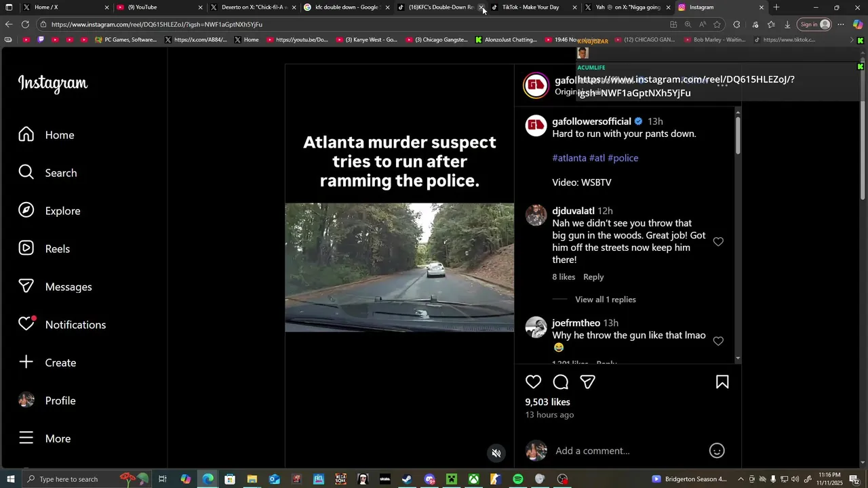868x488 pixels.
Task: Reply to djduvalatl's comment
Action: click(593, 277)
